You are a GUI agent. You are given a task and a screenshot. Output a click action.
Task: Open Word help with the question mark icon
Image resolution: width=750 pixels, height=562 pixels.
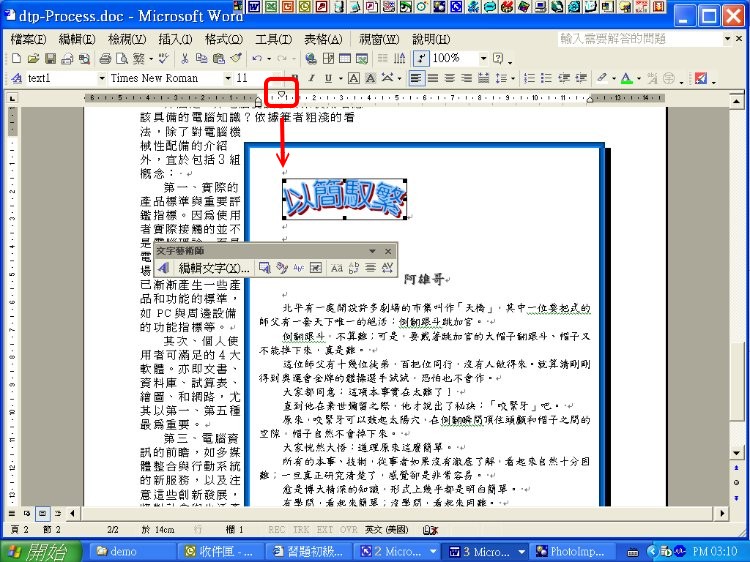498,58
